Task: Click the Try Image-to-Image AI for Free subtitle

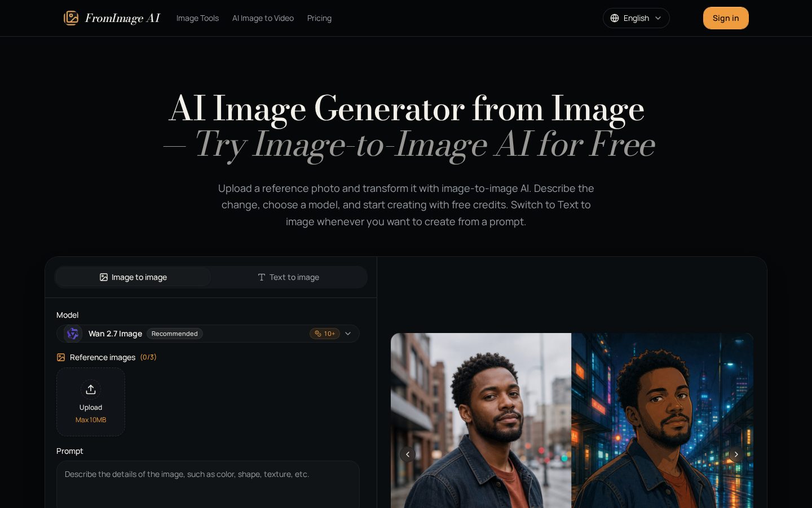Action: pyautogui.click(x=425, y=144)
